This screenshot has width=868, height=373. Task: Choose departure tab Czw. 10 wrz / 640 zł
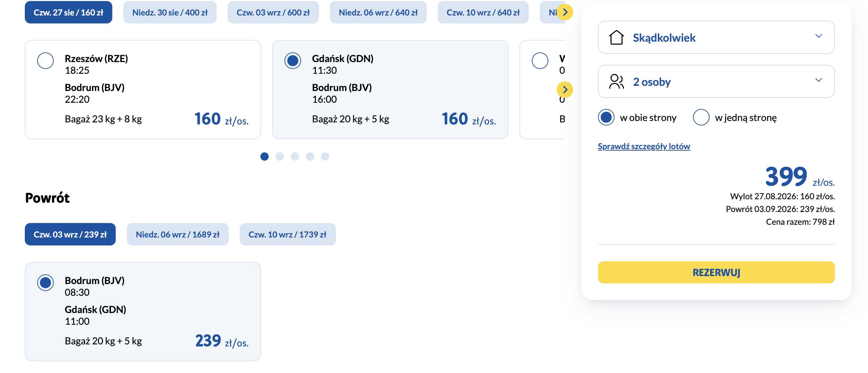click(x=483, y=12)
